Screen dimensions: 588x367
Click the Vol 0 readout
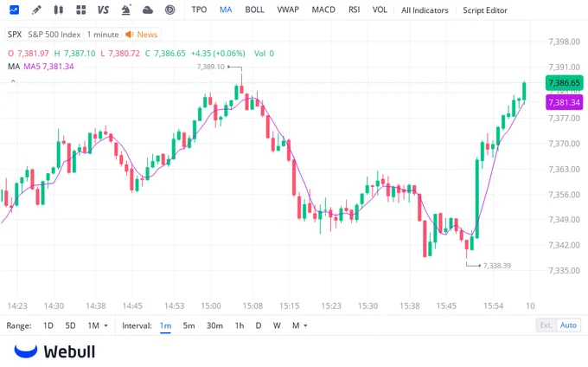pyautogui.click(x=264, y=54)
